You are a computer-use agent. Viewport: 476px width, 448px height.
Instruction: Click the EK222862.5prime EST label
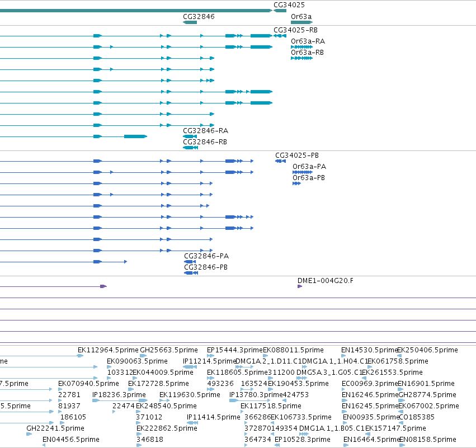coord(167,428)
